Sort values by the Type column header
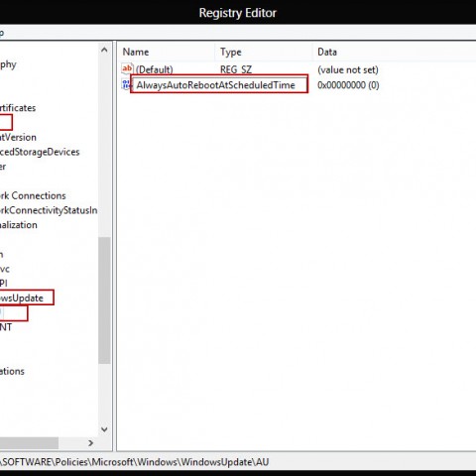Screen dimensions: 476x476 pyautogui.click(x=231, y=52)
